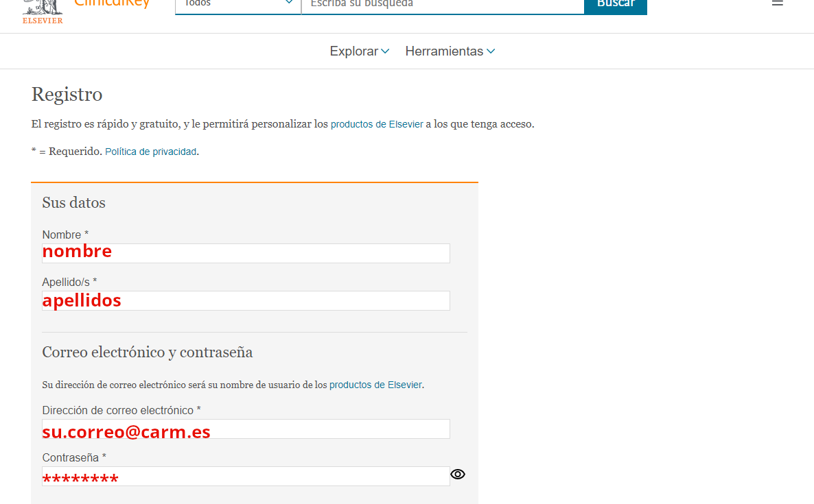Screen dimensions: 814x504
Task: Follow 'productos de Elsevier' link in email section
Action: click(375, 385)
